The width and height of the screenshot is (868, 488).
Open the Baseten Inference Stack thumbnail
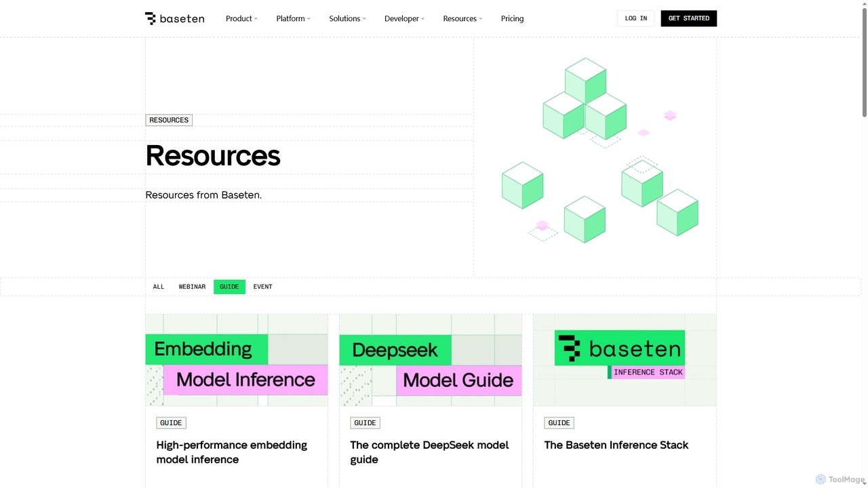click(625, 360)
